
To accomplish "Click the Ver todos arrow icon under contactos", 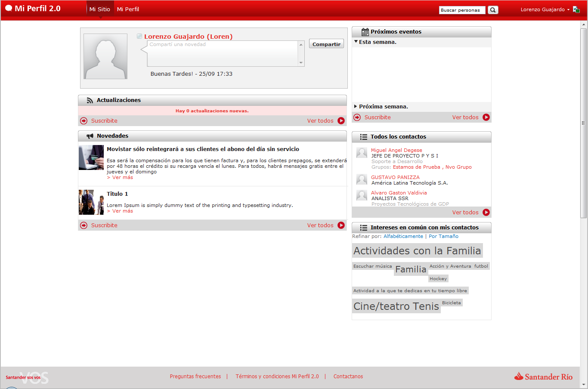I will pos(486,213).
